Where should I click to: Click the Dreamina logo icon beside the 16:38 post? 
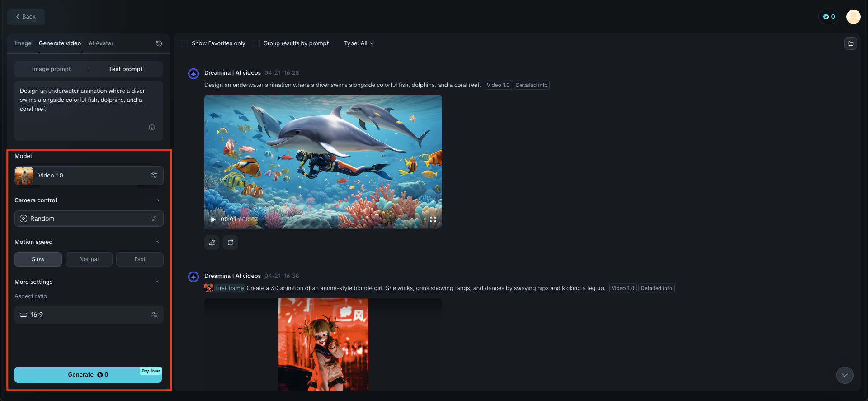tap(193, 277)
